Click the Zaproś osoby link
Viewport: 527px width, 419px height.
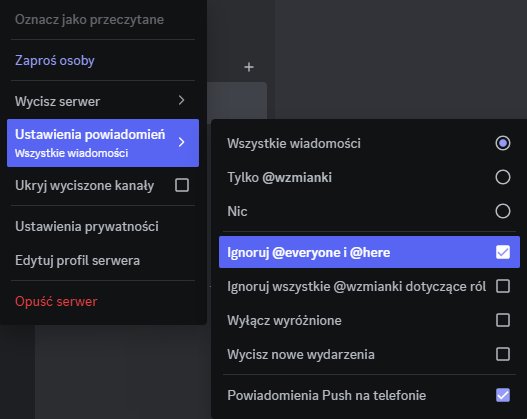(55, 61)
